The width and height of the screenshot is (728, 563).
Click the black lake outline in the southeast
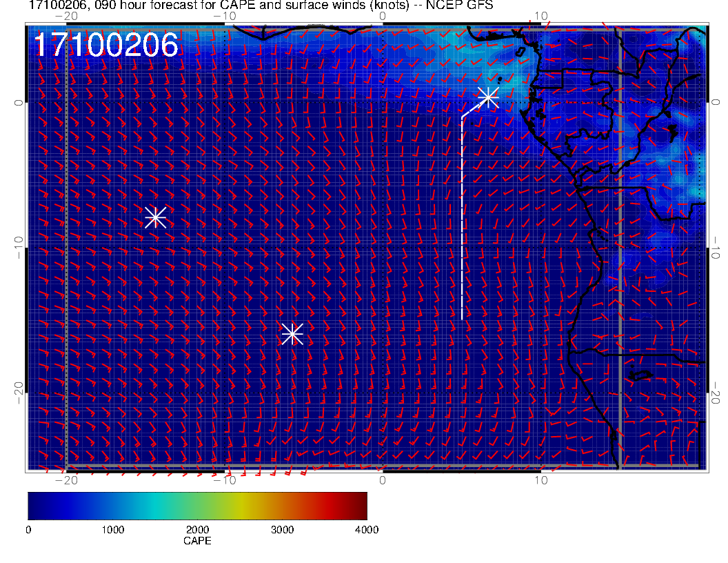coord(641,376)
